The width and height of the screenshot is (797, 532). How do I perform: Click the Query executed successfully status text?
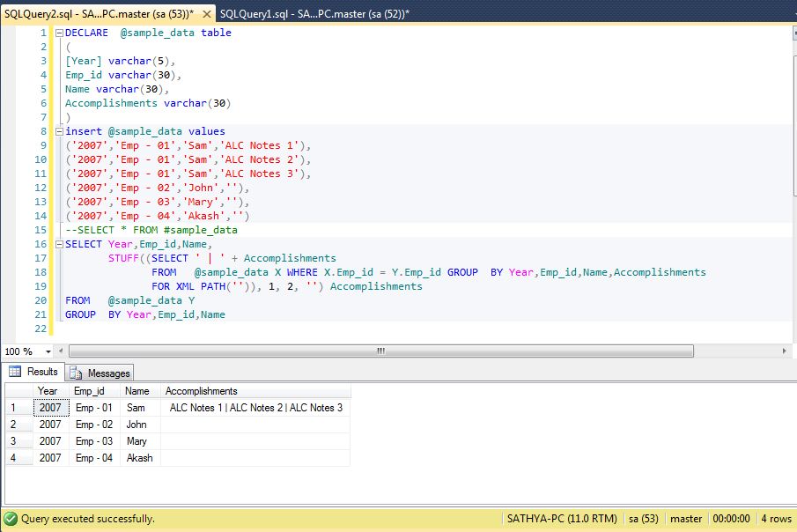click(88, 519)
